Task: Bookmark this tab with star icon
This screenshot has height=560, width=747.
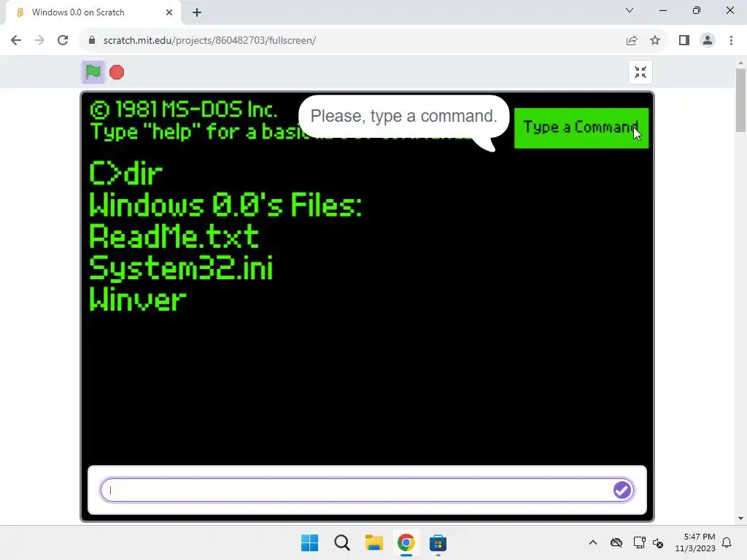Action: 655,41
